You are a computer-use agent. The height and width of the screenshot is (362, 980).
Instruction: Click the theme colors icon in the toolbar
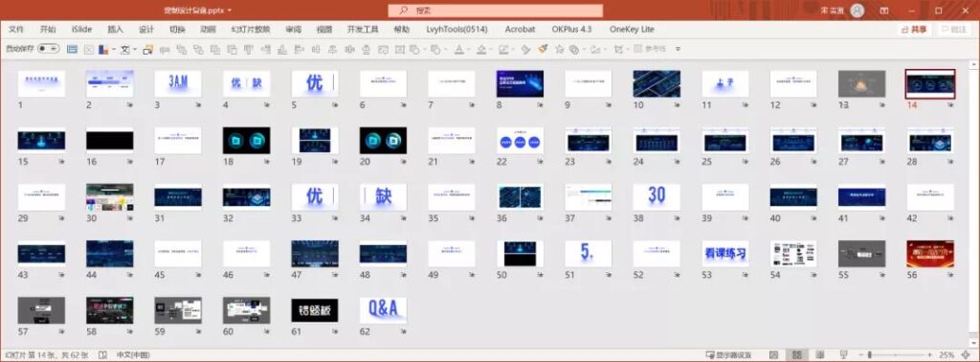pos(103,49)
